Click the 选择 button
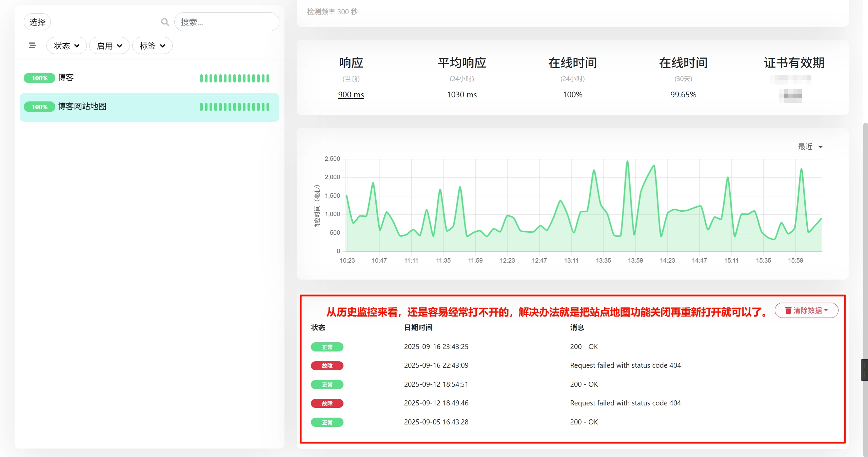 click(37, 22)
